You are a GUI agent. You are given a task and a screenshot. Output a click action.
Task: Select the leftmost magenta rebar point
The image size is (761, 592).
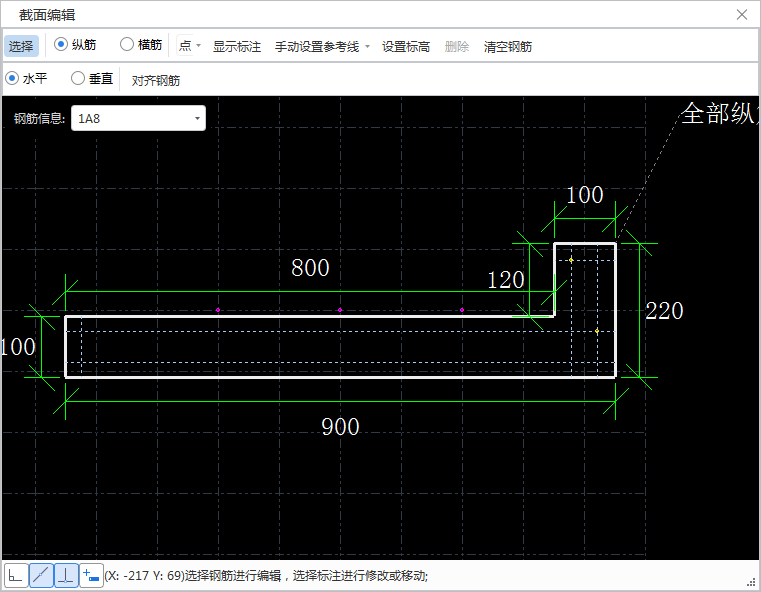[x=218, y=310]
